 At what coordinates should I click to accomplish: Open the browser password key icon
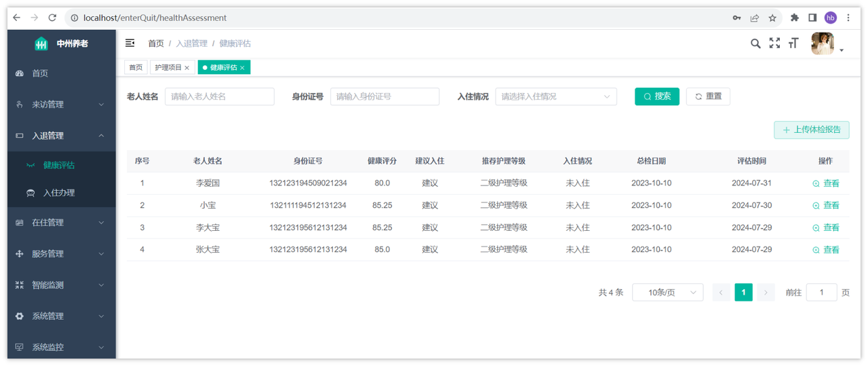(737, 18)
